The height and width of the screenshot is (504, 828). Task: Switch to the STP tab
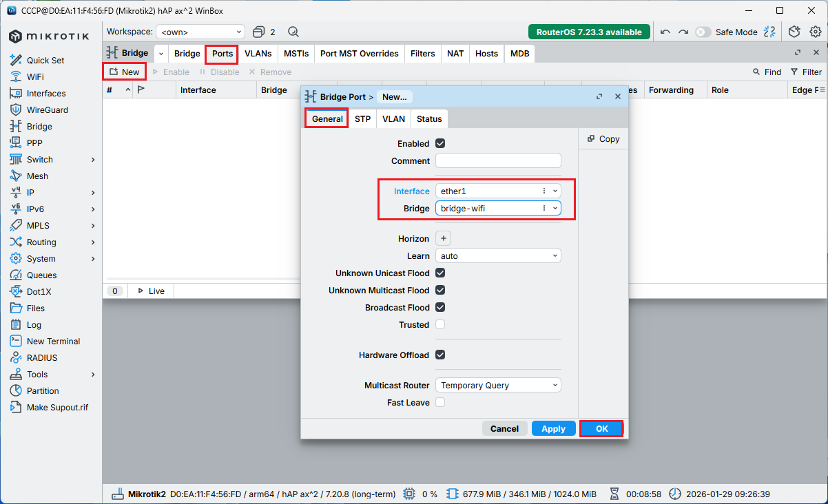(363, 119)
